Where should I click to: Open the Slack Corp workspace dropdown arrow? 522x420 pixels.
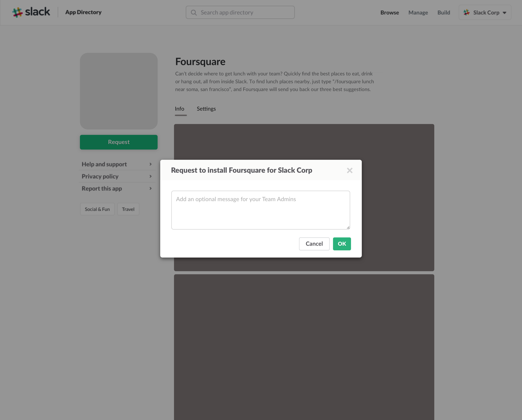tap(505, 13)
